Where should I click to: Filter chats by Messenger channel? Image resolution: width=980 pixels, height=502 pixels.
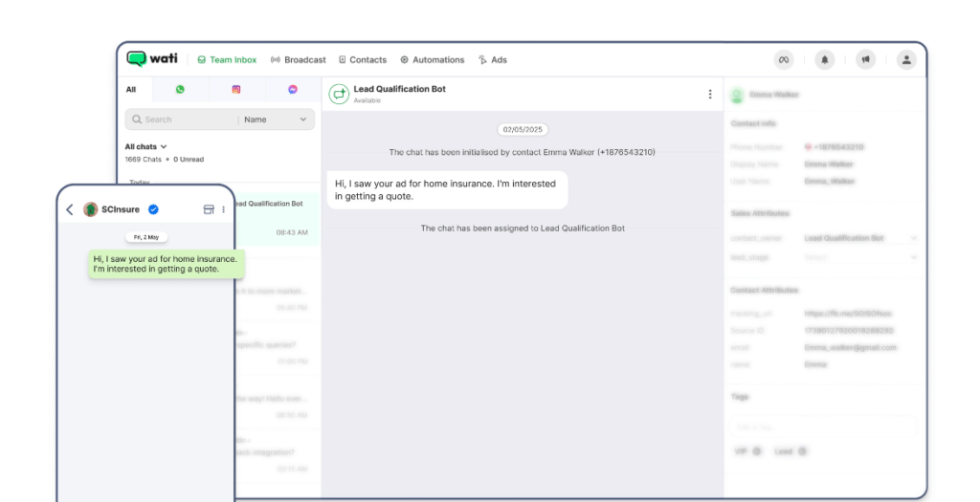click(x=293, y=90)
